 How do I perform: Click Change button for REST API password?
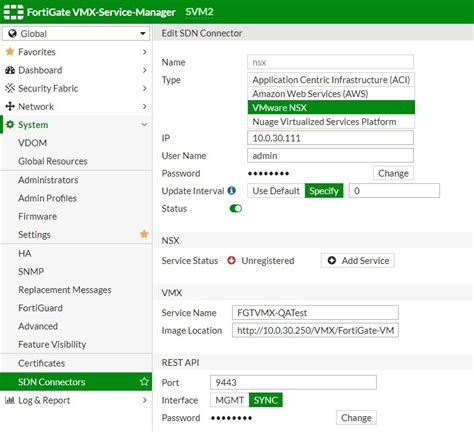(x=356, y=418)
